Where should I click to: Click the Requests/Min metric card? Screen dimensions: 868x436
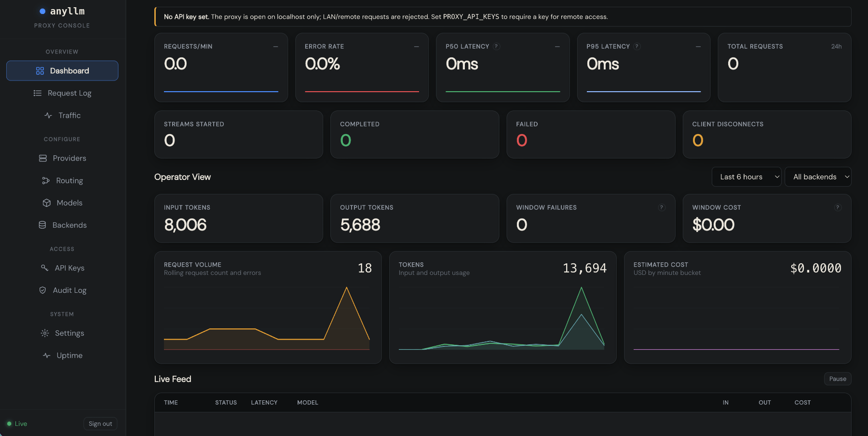click(x=221, y=68)
